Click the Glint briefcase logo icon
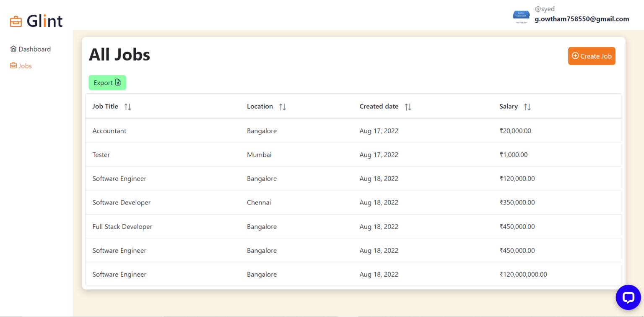The width and height of the screenshot is (644, 317). 16,21
